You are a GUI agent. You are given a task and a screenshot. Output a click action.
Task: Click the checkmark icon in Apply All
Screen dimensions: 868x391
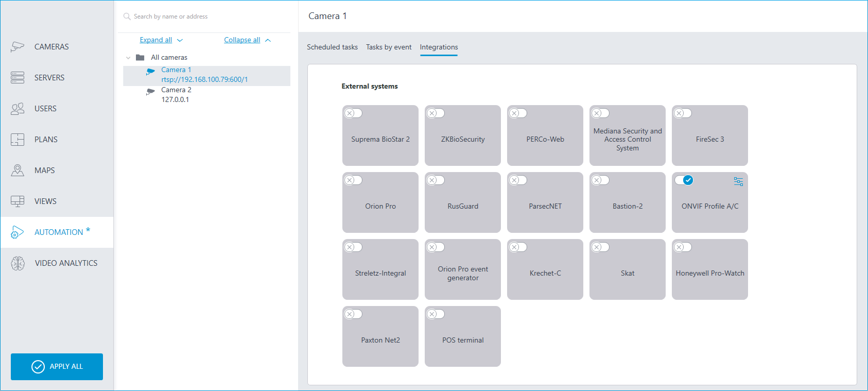pyautogui.click(x=38, y=366)
